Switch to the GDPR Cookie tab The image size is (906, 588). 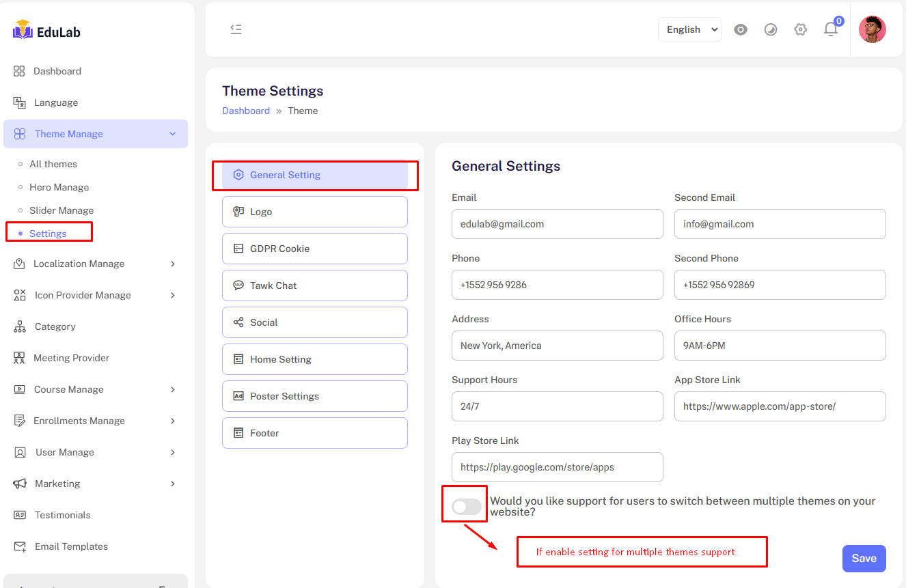(x=314, y=249)
